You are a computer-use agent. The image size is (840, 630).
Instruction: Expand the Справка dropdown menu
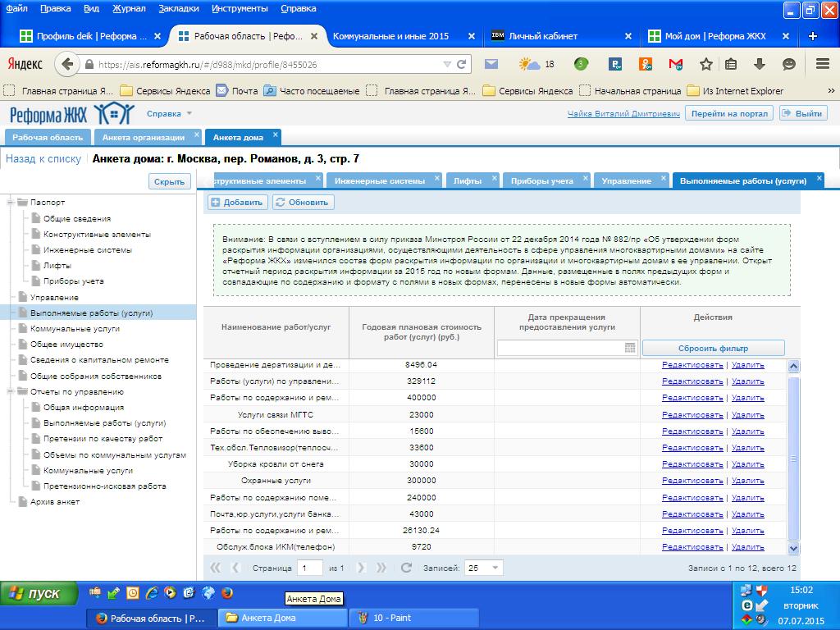(169, 113)
